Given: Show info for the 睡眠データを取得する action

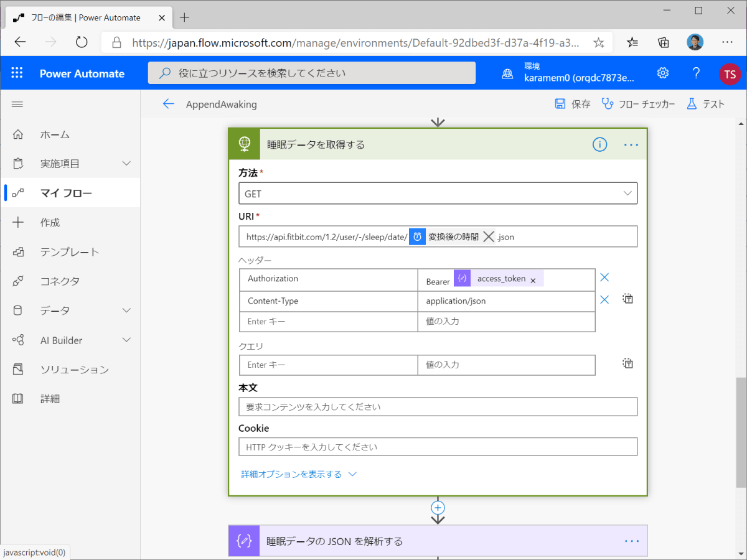Looking at the screenshot, I should click(599, 144).
